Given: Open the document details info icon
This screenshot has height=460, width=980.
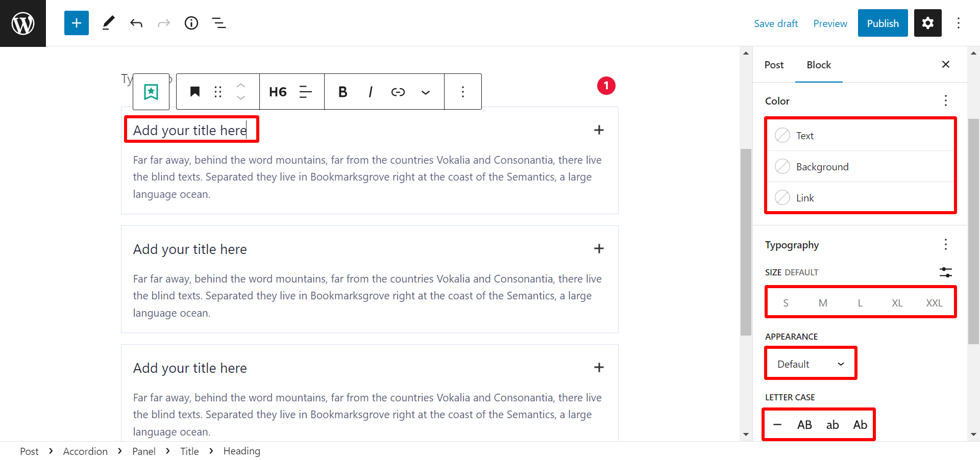Looking at the screenshot, I should [x=191, y=23].
